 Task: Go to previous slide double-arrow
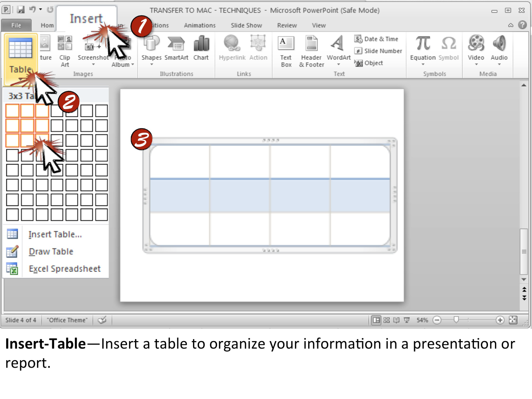[524, 289]
